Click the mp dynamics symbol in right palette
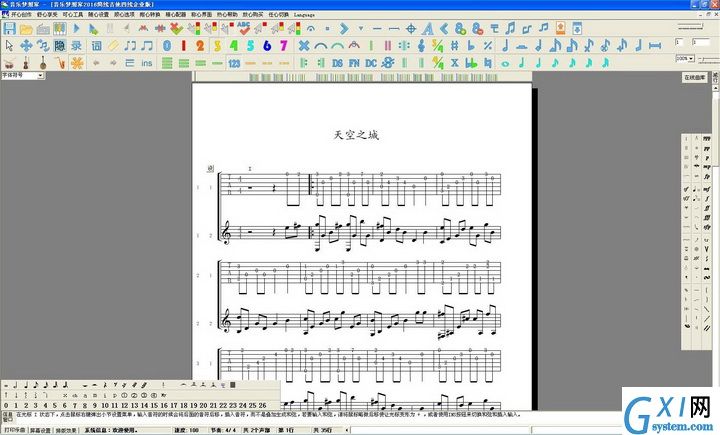 pyautogui.click(x=707, y=167)
